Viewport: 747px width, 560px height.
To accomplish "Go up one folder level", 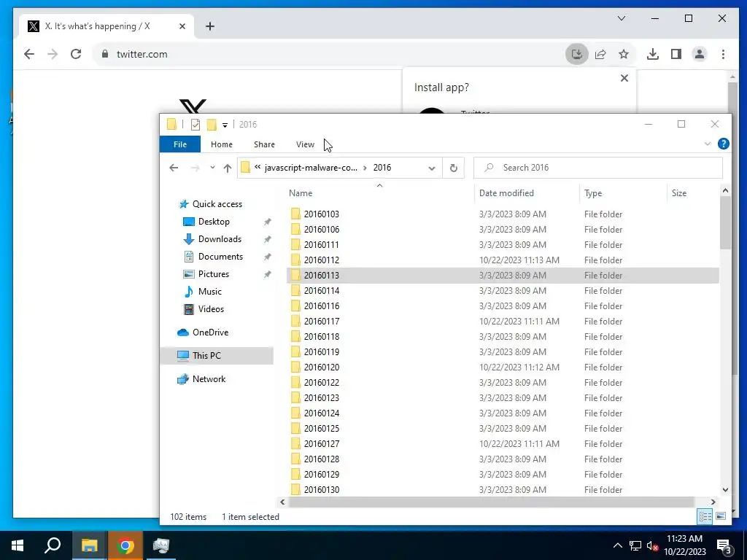I will point(228,168).
